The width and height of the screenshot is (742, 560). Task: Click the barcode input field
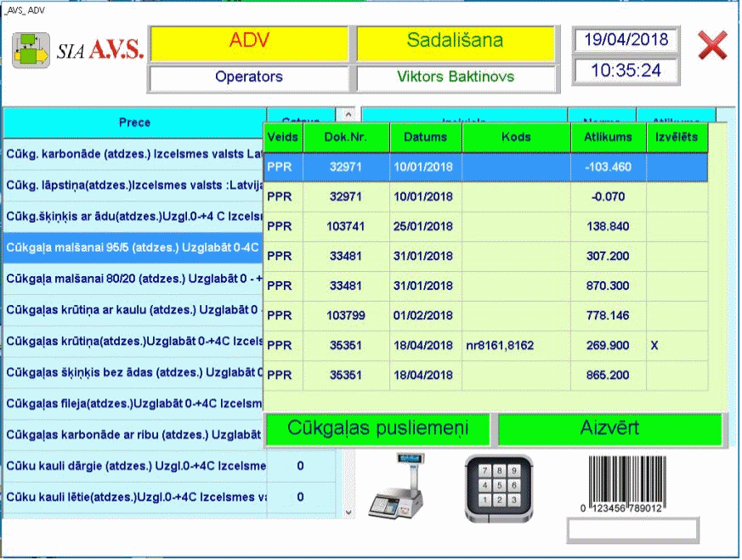[x=632, y=529]
